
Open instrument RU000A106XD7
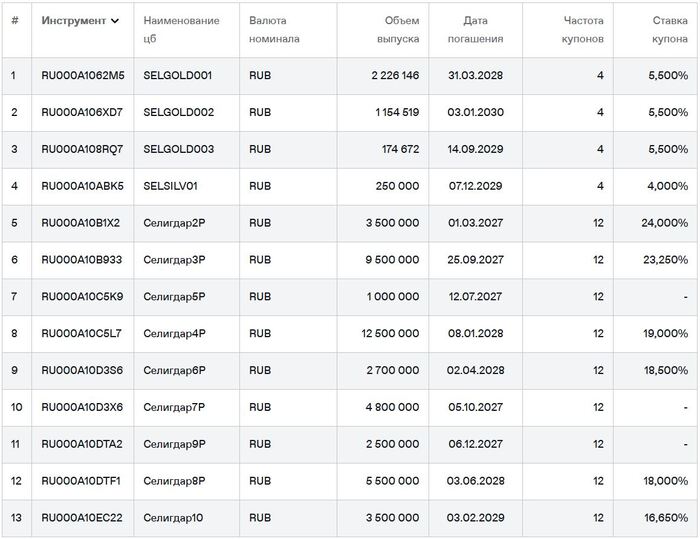[x=82, y=112]
